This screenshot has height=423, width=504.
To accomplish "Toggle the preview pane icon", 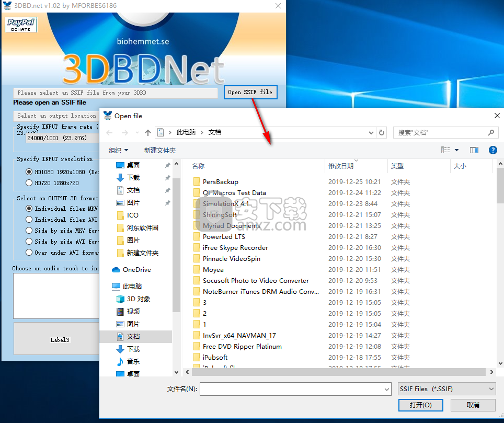I will [x=474, y=150].
